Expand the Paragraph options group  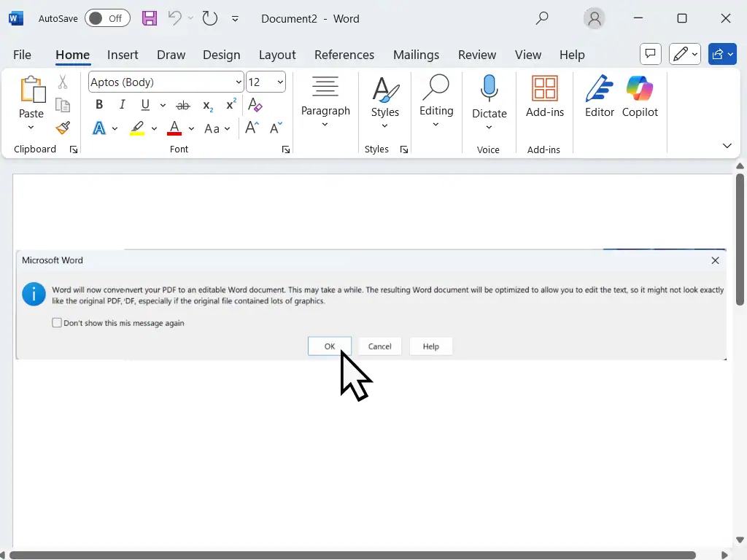click(325, 102)
